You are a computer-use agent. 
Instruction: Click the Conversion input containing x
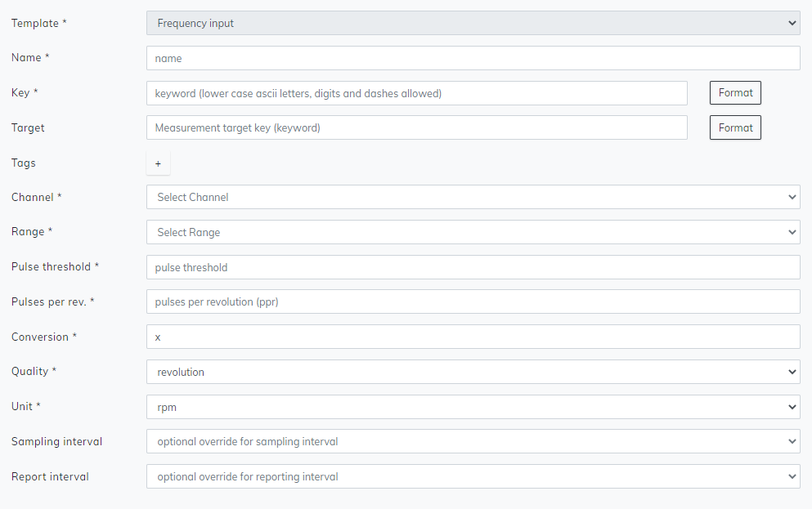[x=473, y=337]
